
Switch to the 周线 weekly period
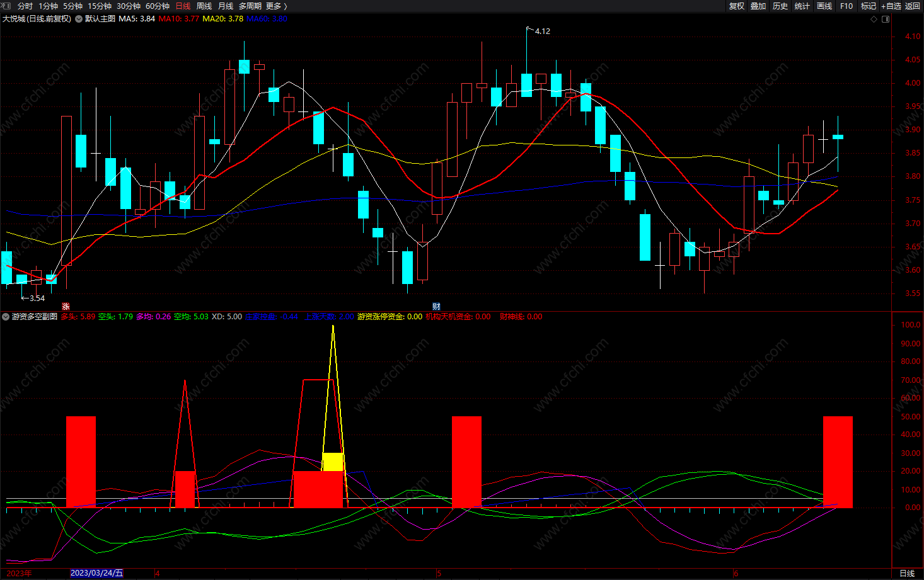pos(204,6)
